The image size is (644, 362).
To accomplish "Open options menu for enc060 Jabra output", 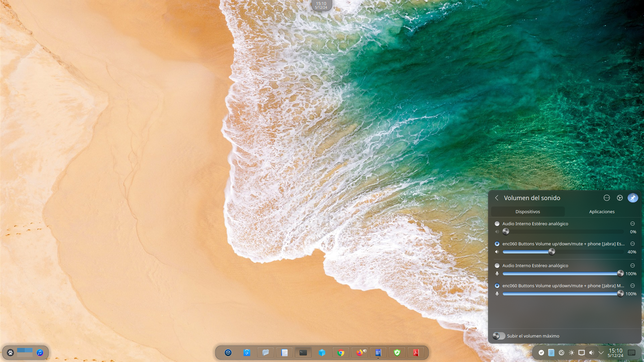I will click(x=633, y=244).
